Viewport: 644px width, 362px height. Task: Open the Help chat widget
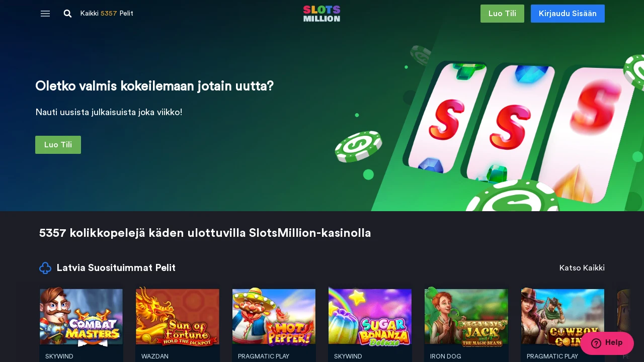(607, 343)
